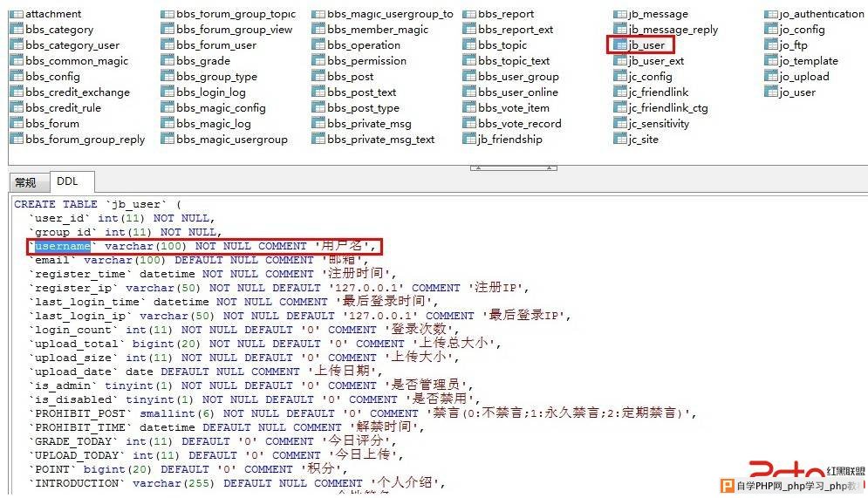Image resolution: width=868 pixels, height=498 pixels.
Task: Click the bbs_category table icon
Action: [x=17, y=30]
